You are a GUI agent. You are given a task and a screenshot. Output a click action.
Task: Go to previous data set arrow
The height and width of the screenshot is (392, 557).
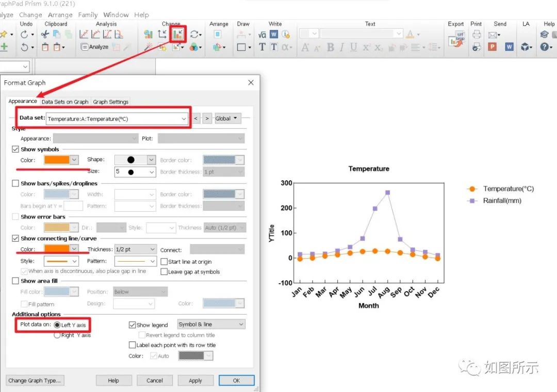click(196, 118)
